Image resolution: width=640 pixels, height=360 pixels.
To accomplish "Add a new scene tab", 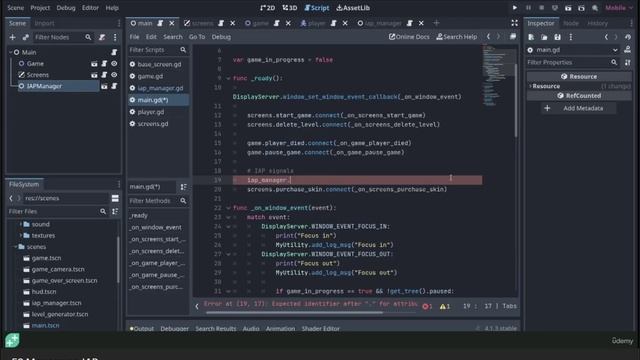I will tap(436, 23).
